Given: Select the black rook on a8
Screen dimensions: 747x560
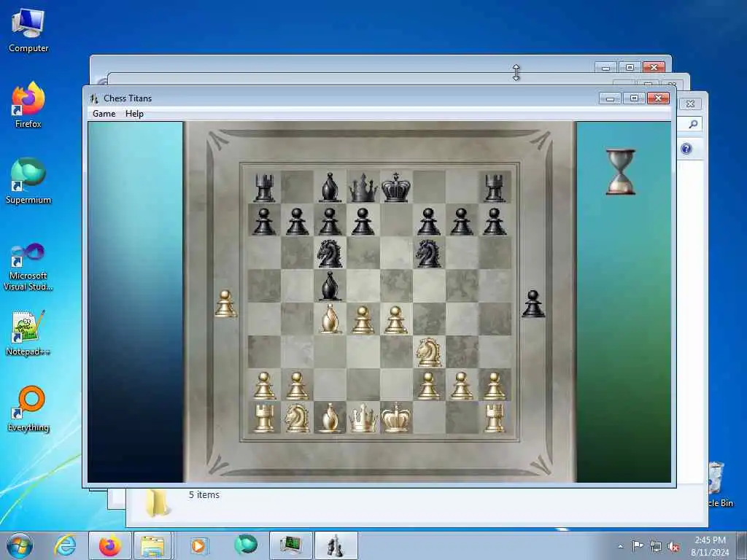Looking at the screenshot, I should [x=264, y=187].
